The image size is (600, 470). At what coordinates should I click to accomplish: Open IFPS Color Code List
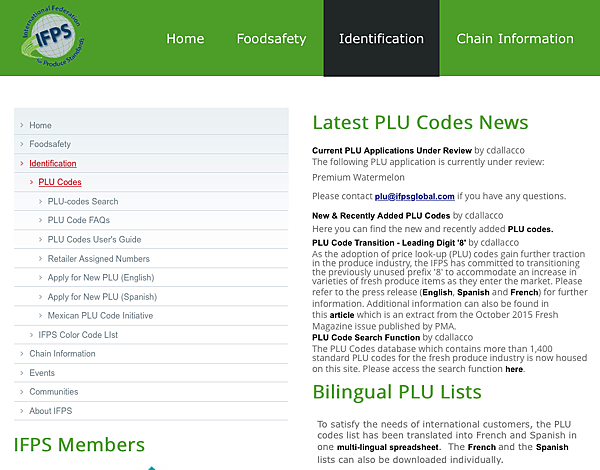[78, 335]
